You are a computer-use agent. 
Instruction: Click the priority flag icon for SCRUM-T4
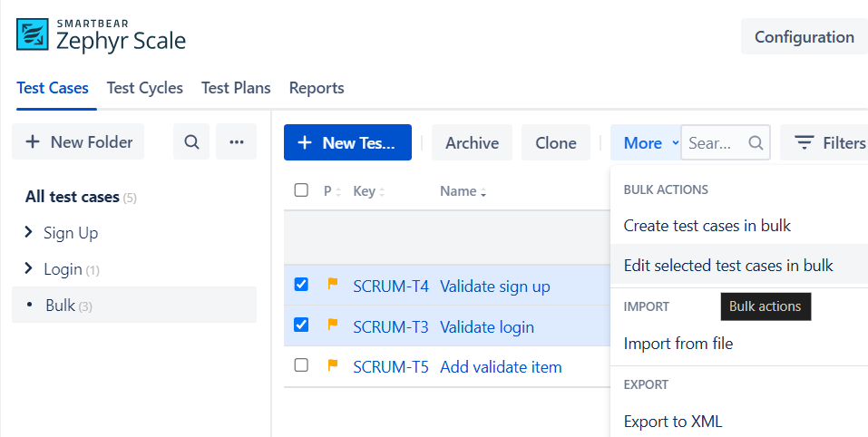332,286
